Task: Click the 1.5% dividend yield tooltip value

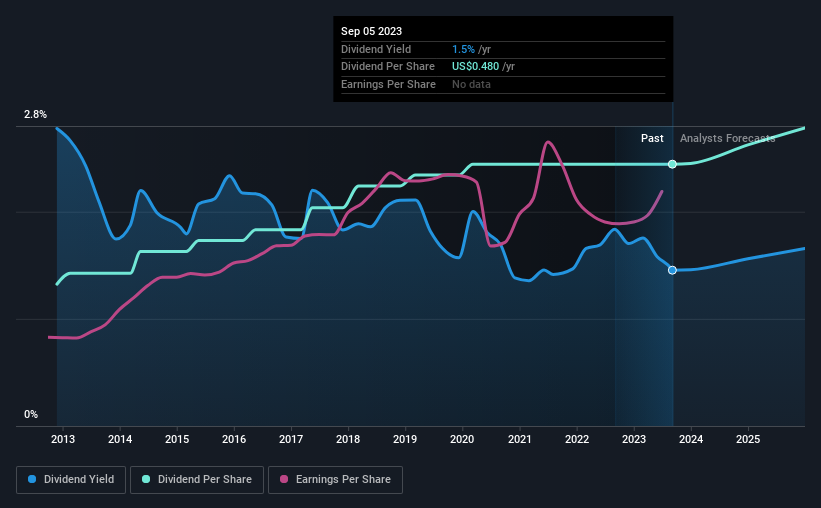Action: click(463, 49)
